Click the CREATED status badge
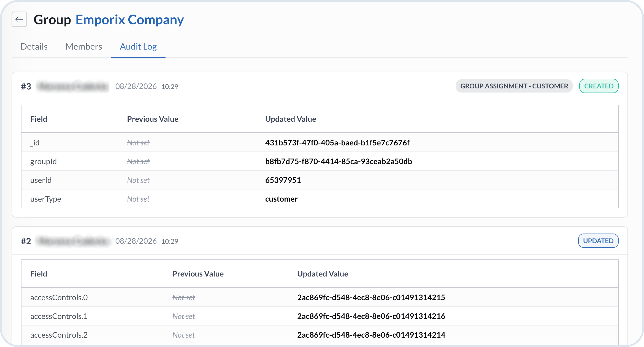 (x=599, y=86)
